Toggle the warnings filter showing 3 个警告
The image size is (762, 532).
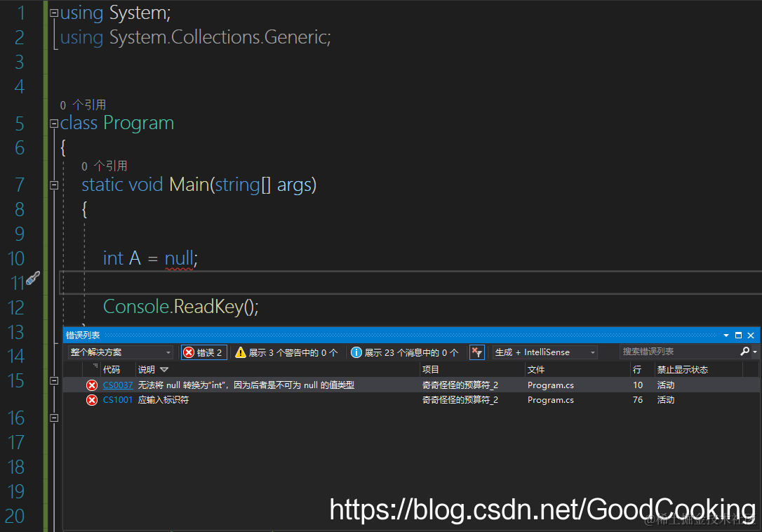pos(286,352)
